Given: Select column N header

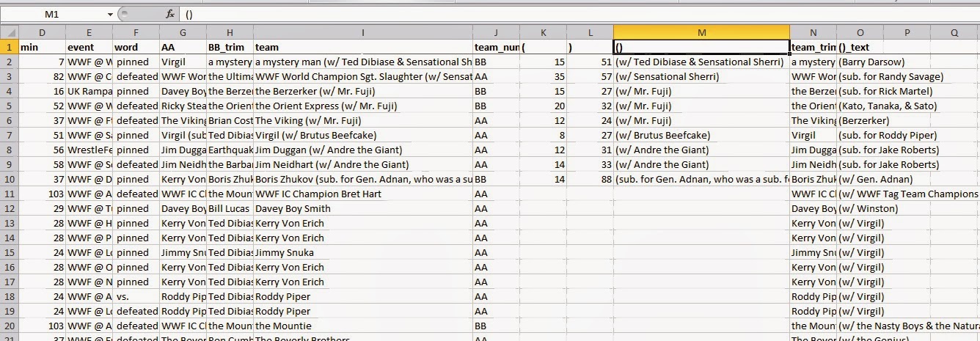Looking at the screenshot, I should pyautogui.click(x=813, y=33).
